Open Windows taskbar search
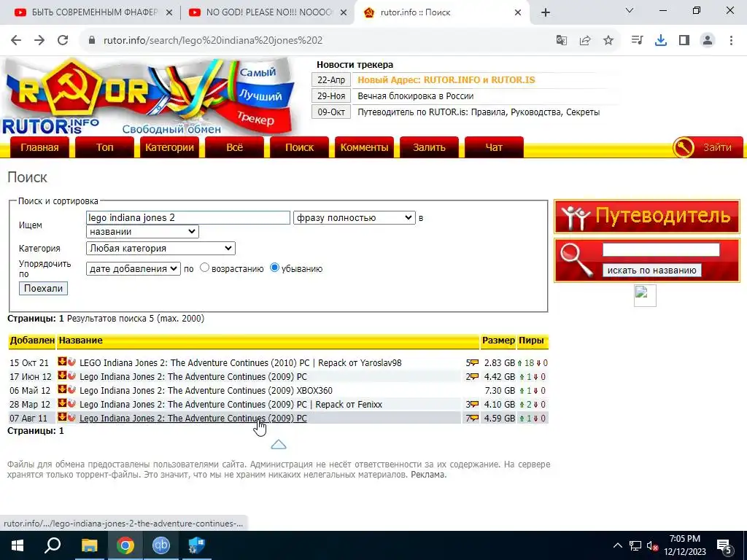Screen dimensions: 747x560 53,545
